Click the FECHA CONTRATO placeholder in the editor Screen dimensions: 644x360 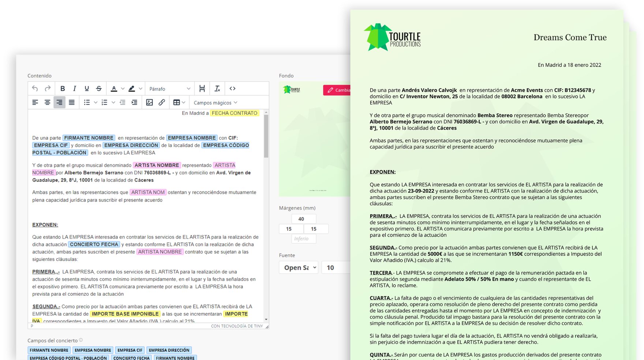(x=235, y=113)
